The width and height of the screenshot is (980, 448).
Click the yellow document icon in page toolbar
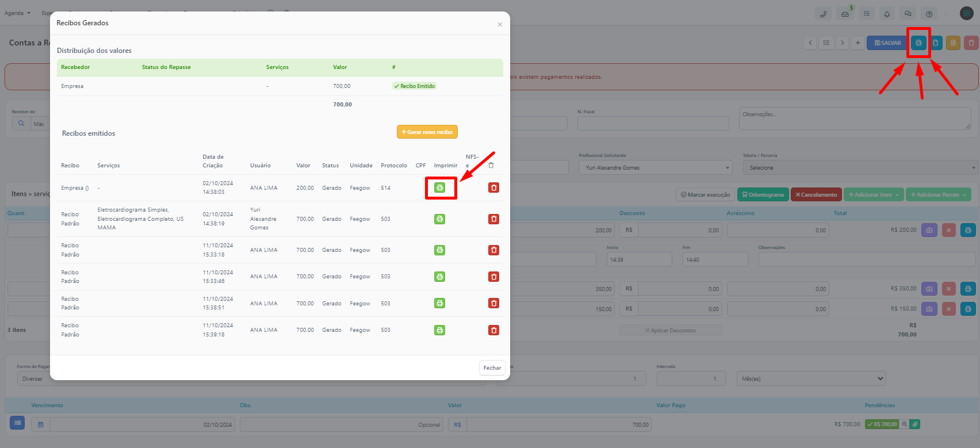point(953,43)
